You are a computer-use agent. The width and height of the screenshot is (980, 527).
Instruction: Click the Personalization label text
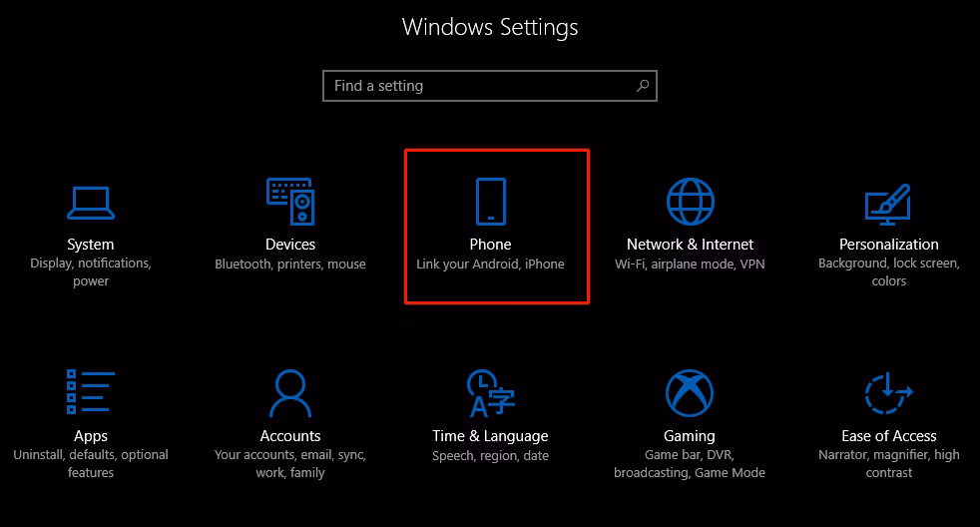point(889,245)
